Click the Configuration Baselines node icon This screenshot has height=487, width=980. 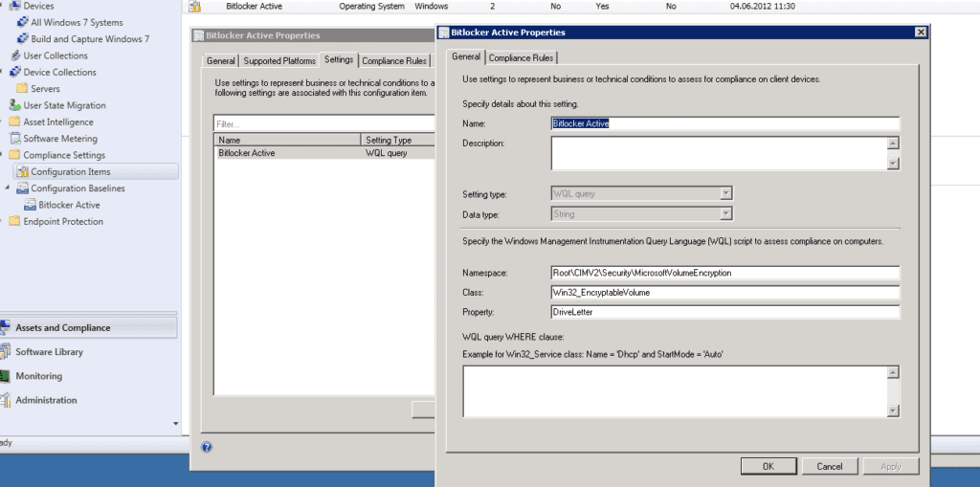(23, 188)
